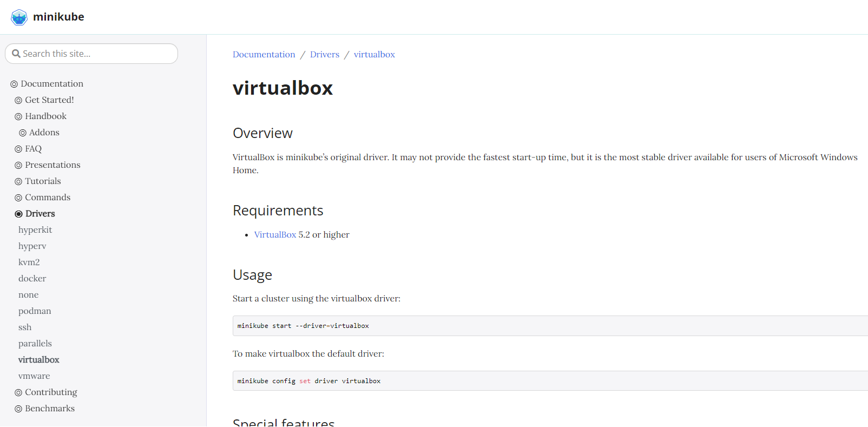
Task: Click the circle icon beside Addons
Action: click(x=23, y=133)
